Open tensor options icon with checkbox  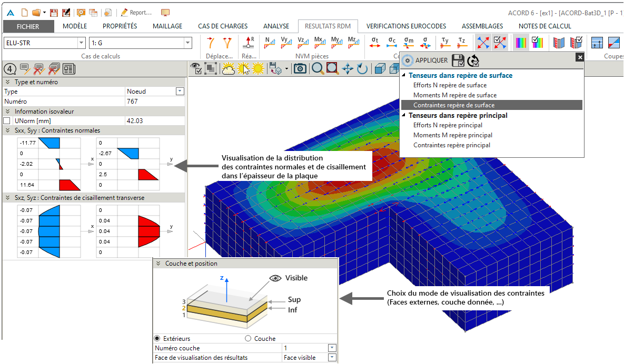(500, 43)
